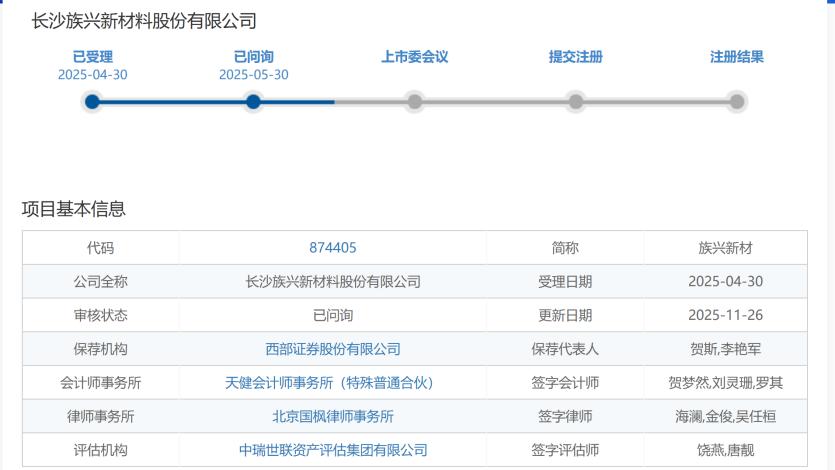Click the 2025-11-26 update date cell
This screenshot has width=835, height=470.
point(725,315)
